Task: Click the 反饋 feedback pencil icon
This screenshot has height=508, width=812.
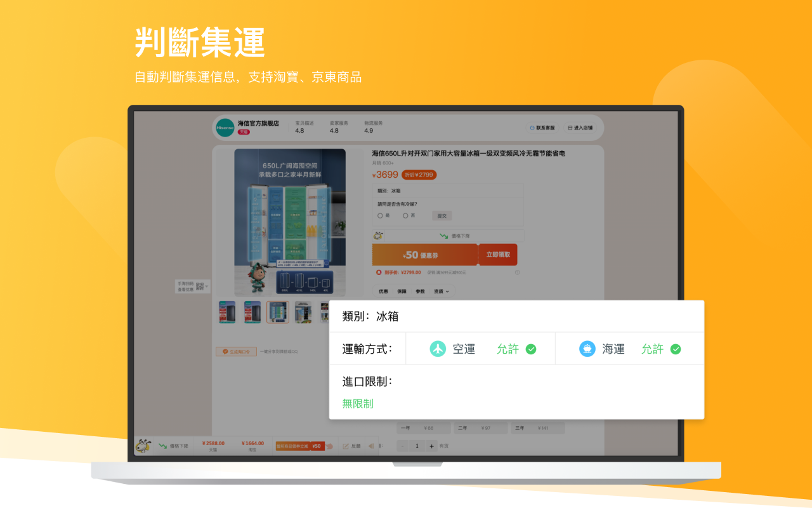Action: click(346, 446)
